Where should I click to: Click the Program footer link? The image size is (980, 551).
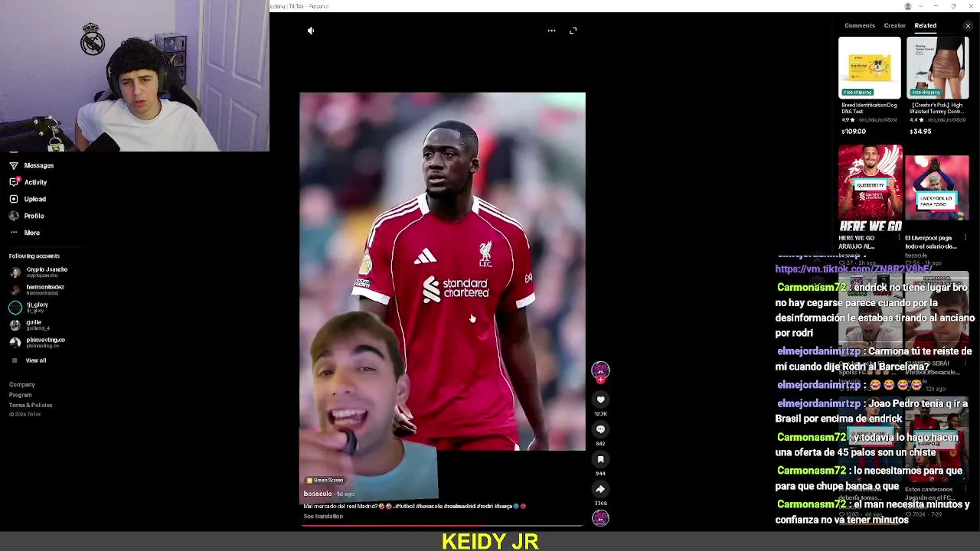pyautogui.click(x=21, y=395)
